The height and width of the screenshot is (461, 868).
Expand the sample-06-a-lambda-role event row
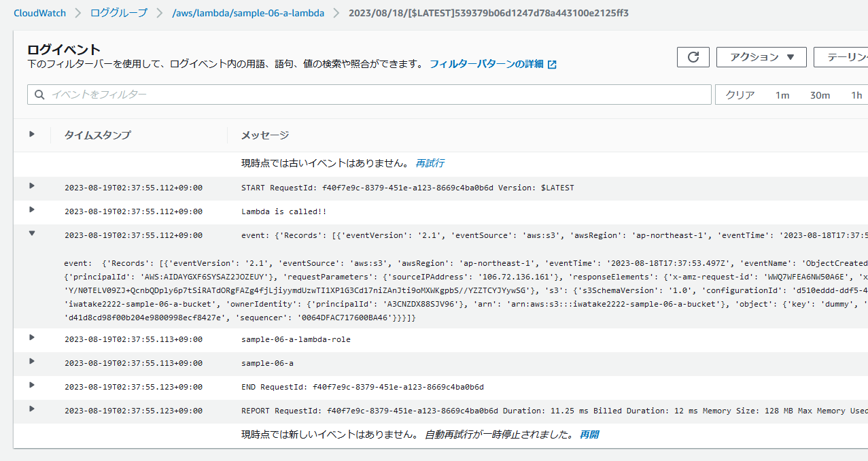pyautogui.click(x=32, y=339)
